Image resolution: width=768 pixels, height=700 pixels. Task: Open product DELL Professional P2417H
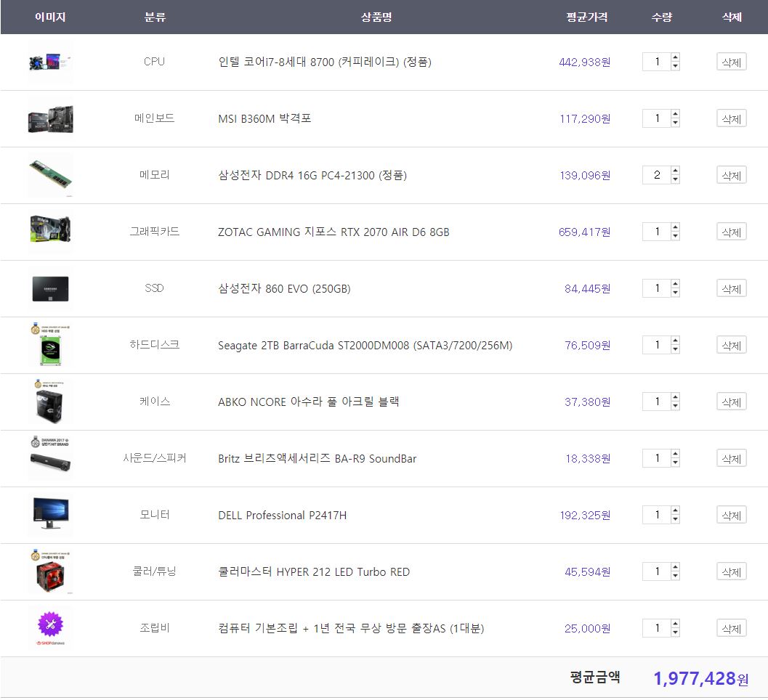pyautogui.click(x=282, y=515)
